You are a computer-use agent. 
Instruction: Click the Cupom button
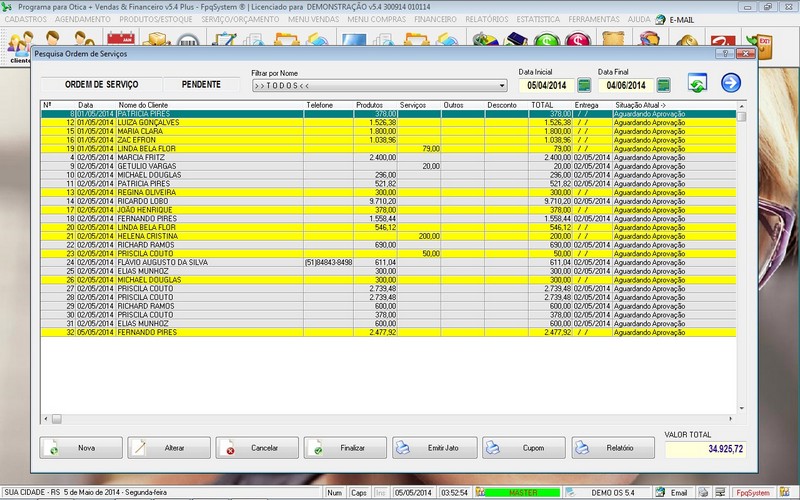(x=524, y=447)
